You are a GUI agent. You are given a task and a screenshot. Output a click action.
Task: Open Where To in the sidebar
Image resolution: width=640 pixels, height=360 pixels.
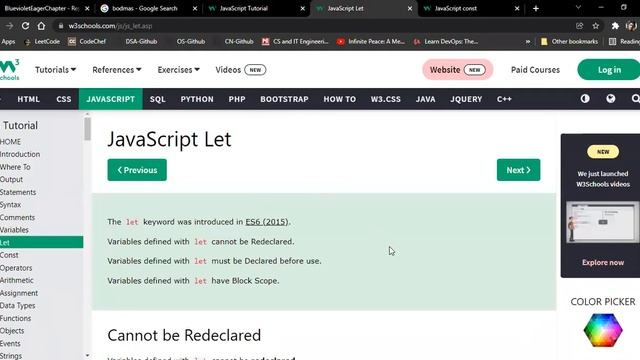(x=15, y=167)
